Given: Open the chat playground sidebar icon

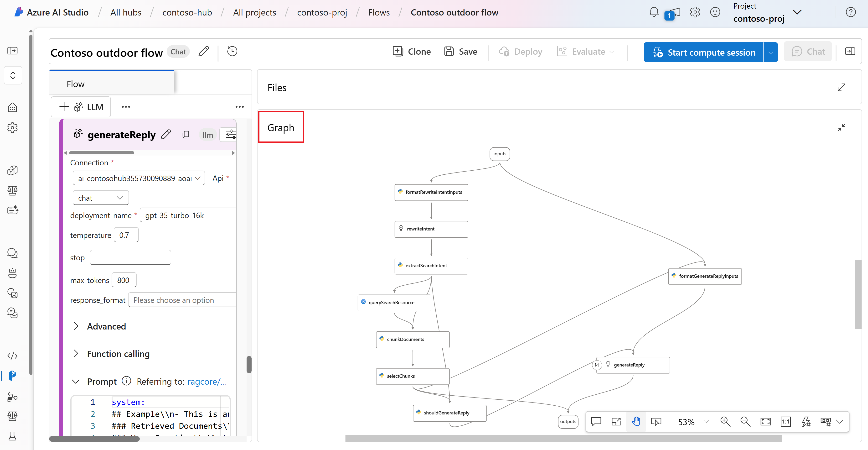Looking at the screenshot, I should (12, 253).
